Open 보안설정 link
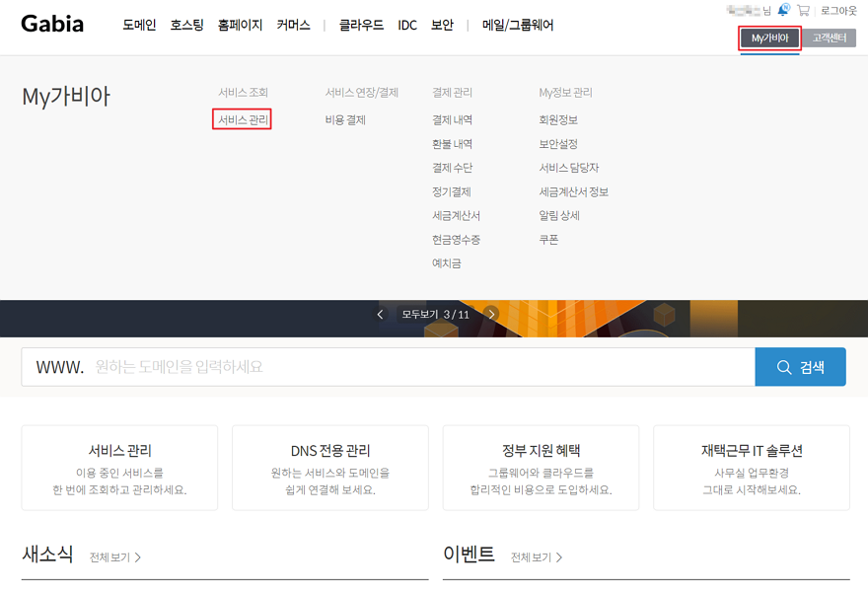Image resolution: width=868 pixels, height=592 pixels. (558, 144)
